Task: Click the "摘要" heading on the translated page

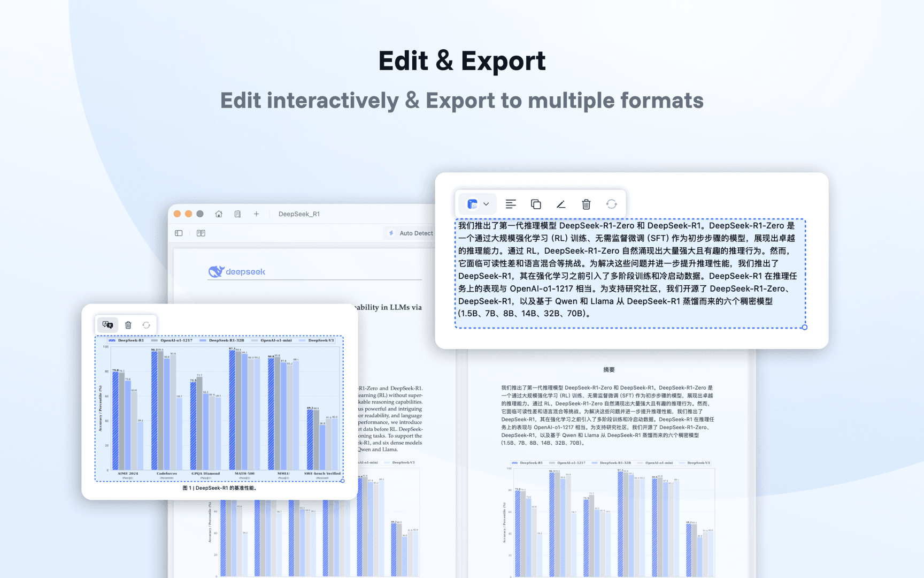Action: click(x=609, y=370)
